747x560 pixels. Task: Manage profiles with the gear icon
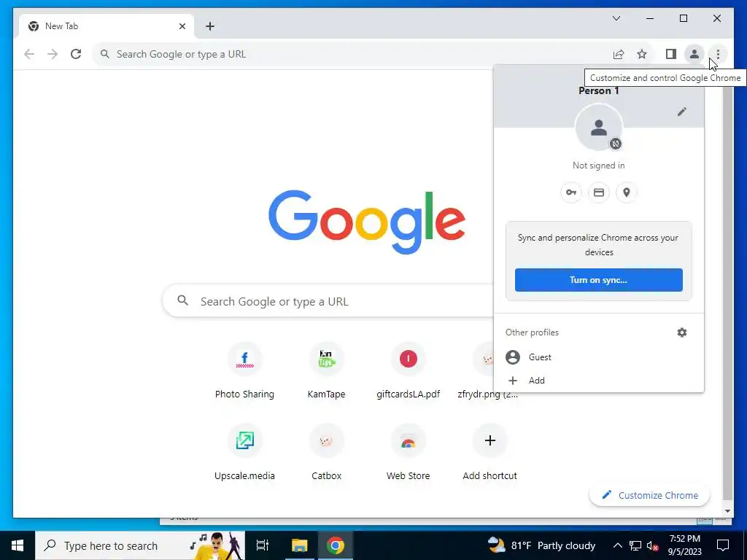pyautogui.click(x=682, y=332)
